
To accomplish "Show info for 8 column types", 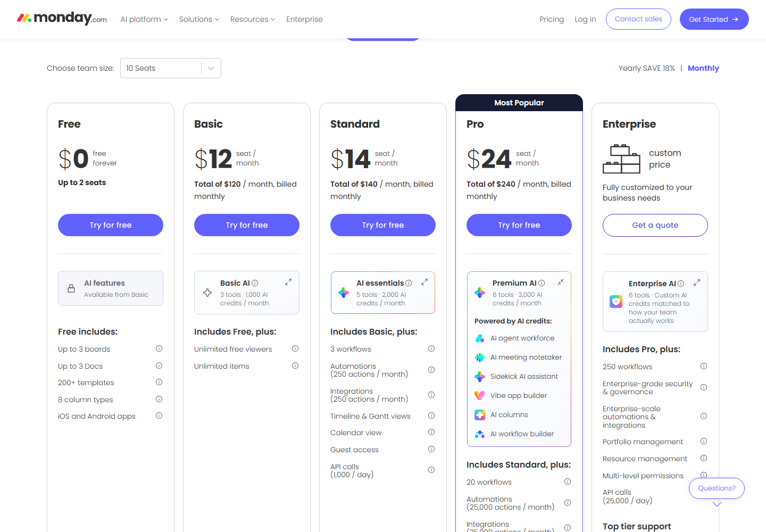I will (159, 400).
